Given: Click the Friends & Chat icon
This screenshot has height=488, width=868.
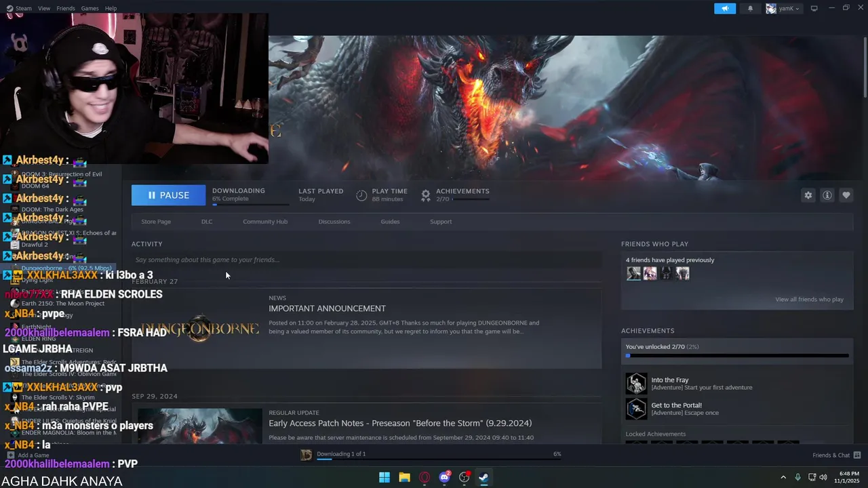Looking at the screenshot, I should click(x=857, y=455).
